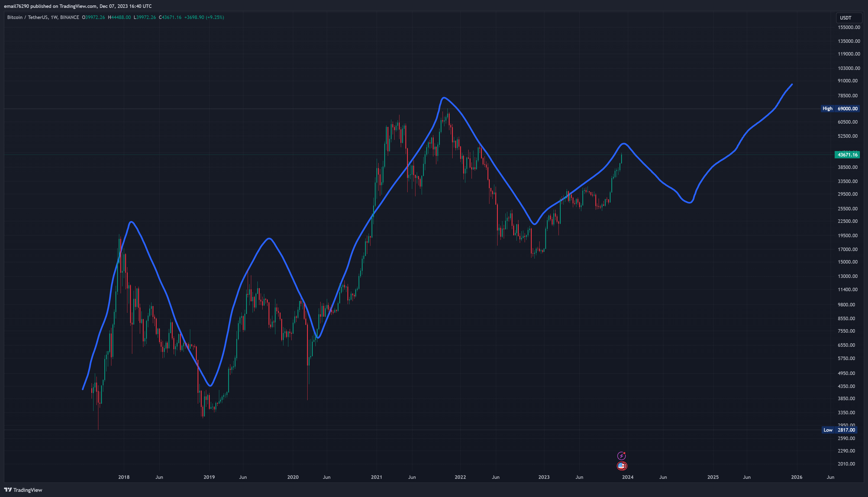The width and height of the screenshot is (868, 497).
Task: Click the green 43671.16 current price label
Action: pos(847,155)
